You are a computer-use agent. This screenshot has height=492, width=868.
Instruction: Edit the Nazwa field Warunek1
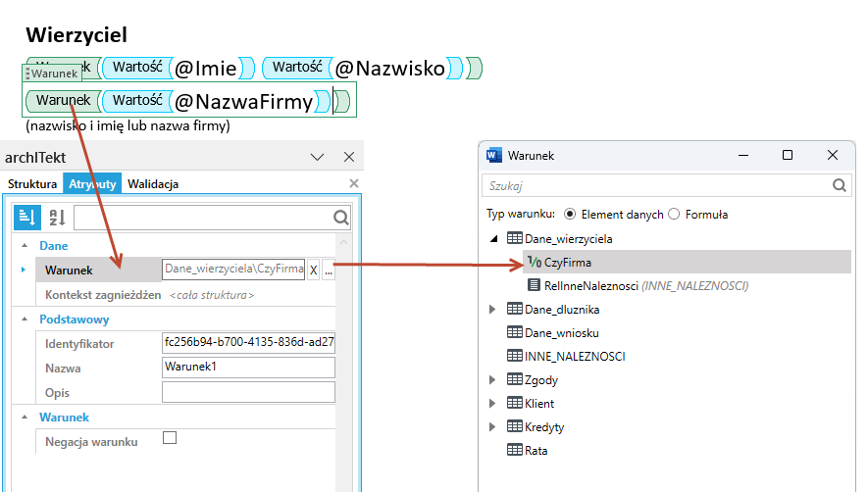point(248,367)
